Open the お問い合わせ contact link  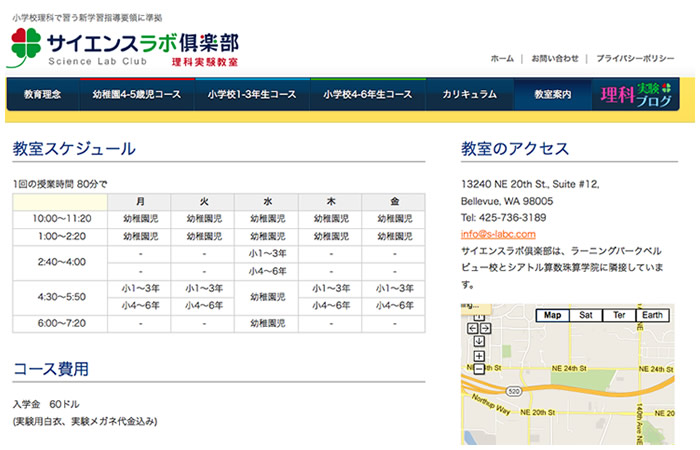(x=555, y=58)
